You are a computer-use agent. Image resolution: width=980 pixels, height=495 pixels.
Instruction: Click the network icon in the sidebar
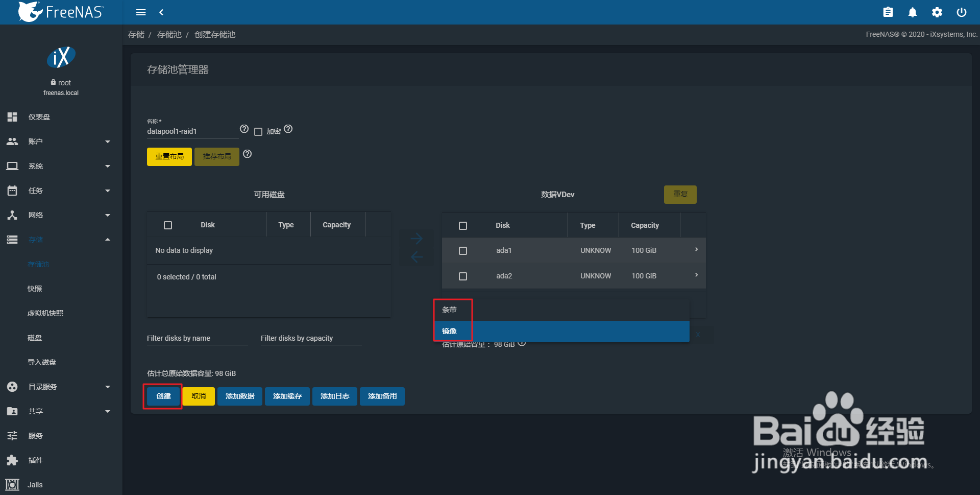(x=12, y=215)
